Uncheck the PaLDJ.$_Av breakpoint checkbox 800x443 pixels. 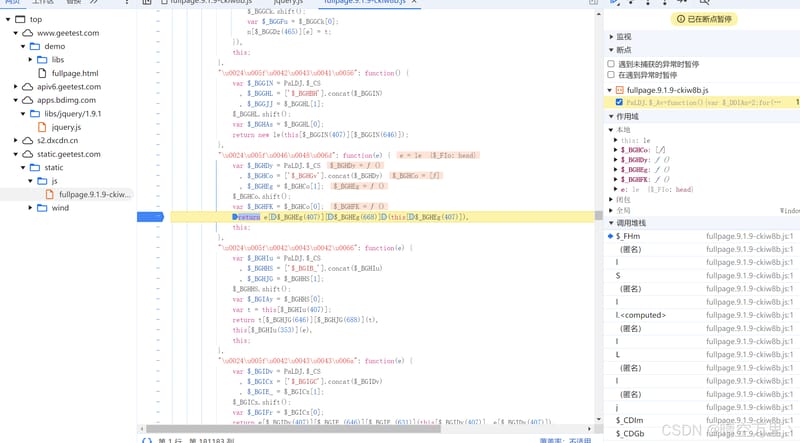(619, 102)
